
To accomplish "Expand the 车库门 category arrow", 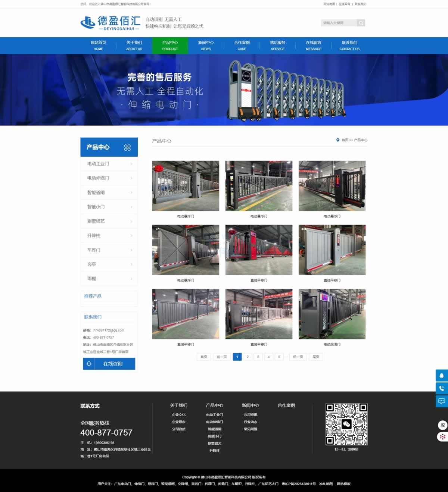I will click(131, 250).
